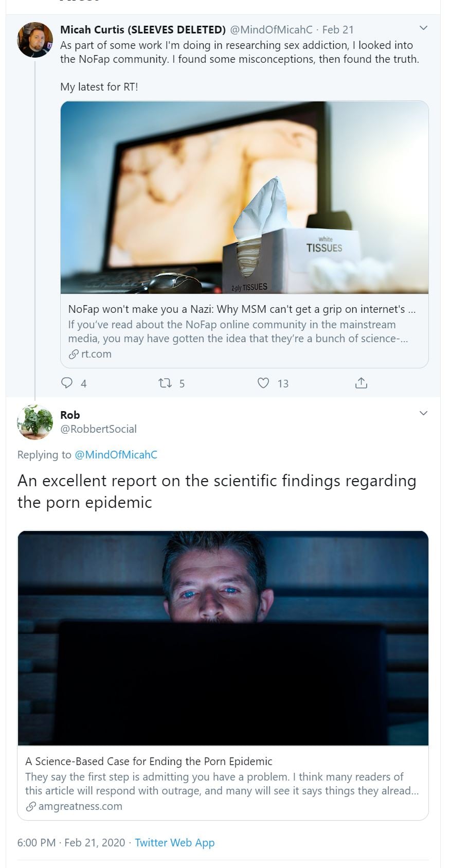Open the @MindOfMicahC mention link
This screenshot has height=868, width=449.
click(116, 455)
